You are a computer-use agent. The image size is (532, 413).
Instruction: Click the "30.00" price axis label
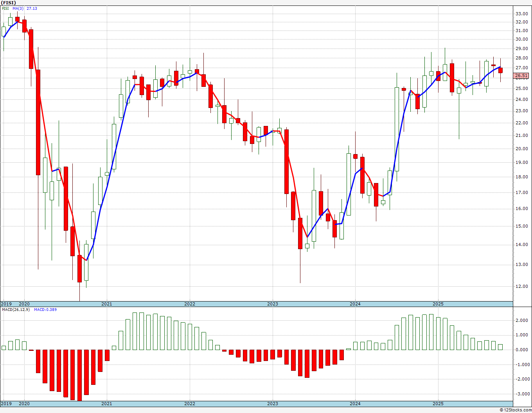pyautogui.click(x=521, y=39)
